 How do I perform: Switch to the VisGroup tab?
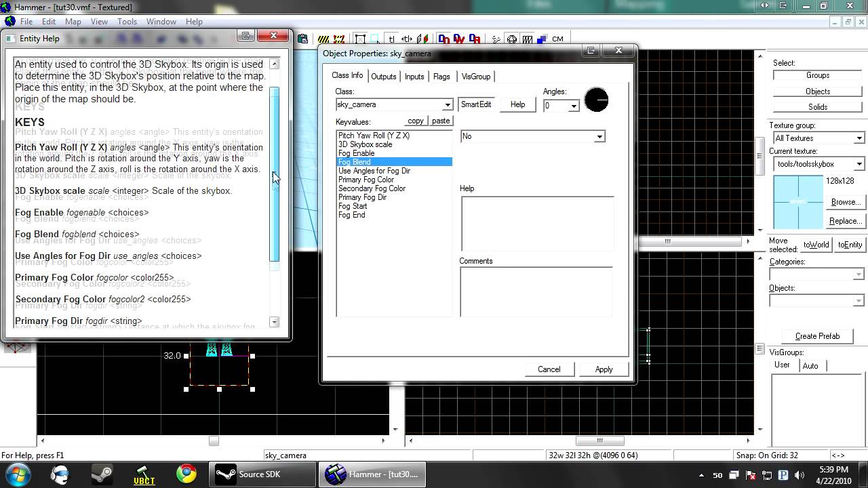coord(475,77)
